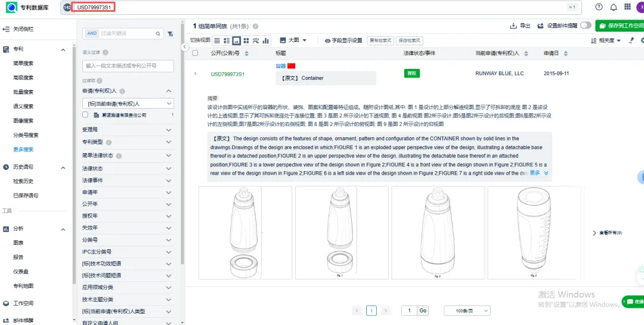Select the list view icon
Image resolution: width=644 pixels, height=325 pixels.
217,41
